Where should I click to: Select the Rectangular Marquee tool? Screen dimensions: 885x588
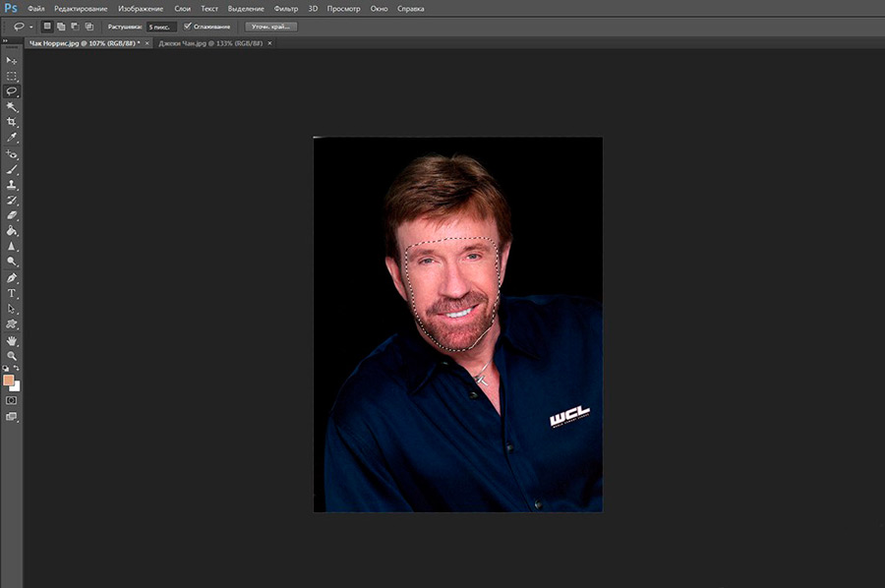pos(12,76)
